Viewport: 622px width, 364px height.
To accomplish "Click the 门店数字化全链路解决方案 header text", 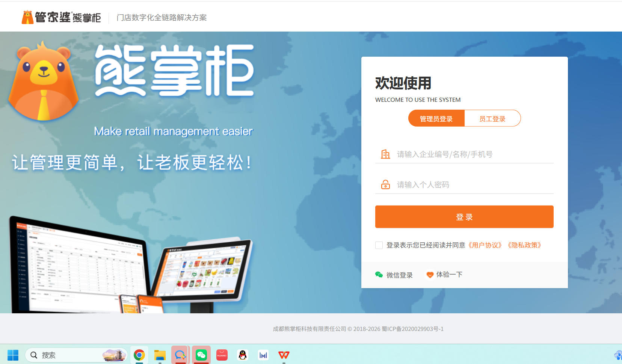I will click(162, 18).
